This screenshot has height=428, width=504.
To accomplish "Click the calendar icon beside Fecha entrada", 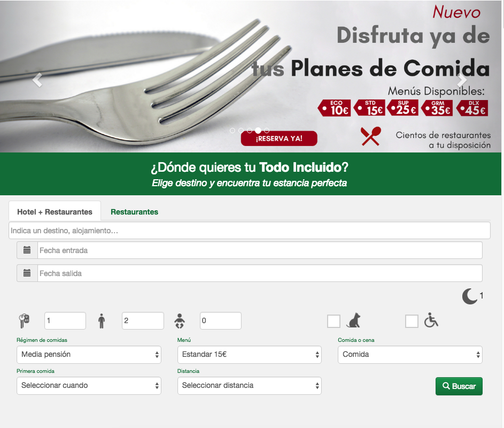I will (27, 250).
